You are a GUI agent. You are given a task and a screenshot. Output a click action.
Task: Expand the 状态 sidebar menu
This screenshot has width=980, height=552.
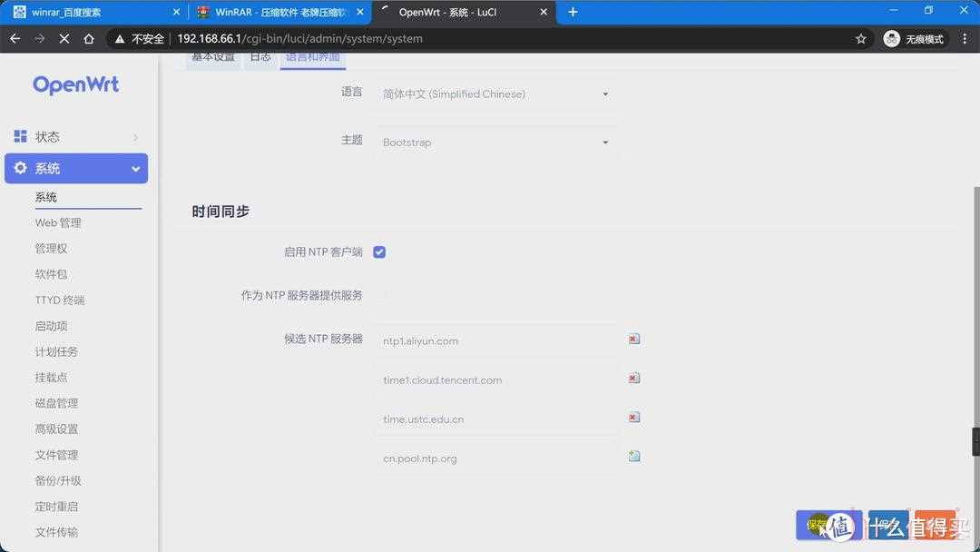tap(76, 137)
